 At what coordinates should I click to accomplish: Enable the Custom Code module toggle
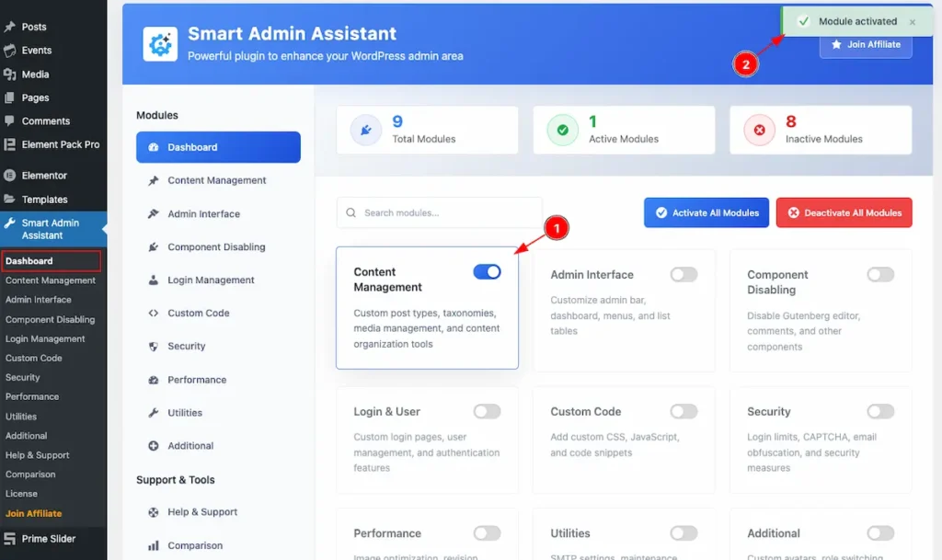(684, 412)
